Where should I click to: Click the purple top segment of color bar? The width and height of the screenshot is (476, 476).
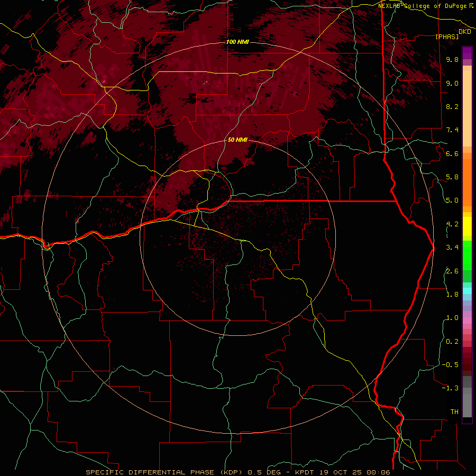(x=467, y=53)
